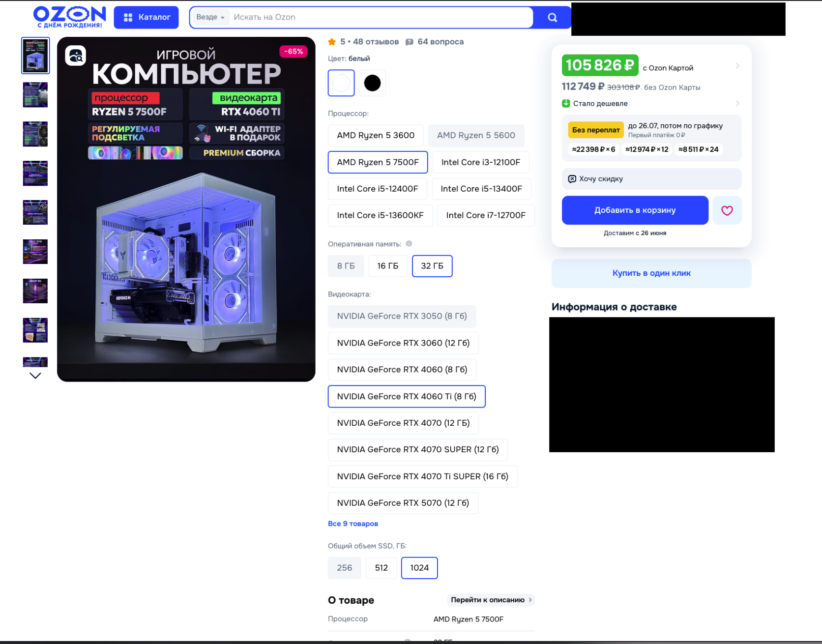The height and width of the screenshot is (644, 822).
Task: Choose the black color swatch
Action: [x=372, y=83]
